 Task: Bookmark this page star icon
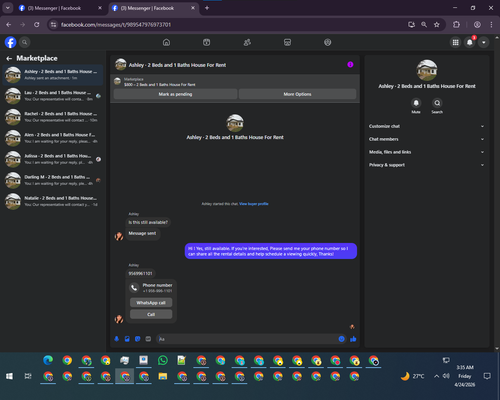[x=437, y=25]
